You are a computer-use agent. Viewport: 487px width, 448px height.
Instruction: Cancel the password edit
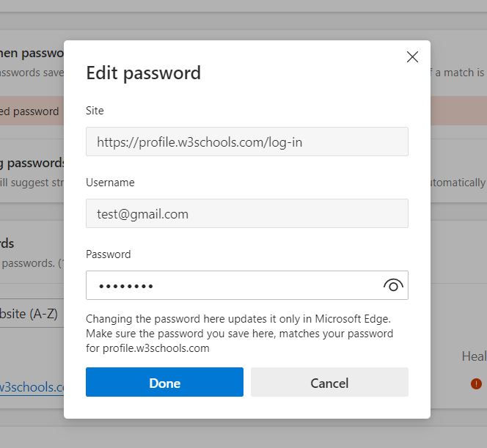coord(329,383)
